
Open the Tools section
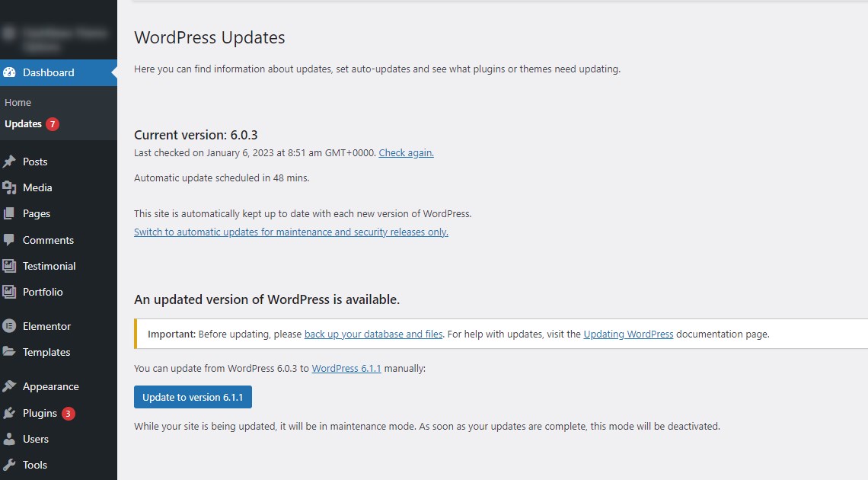point(34,465)
